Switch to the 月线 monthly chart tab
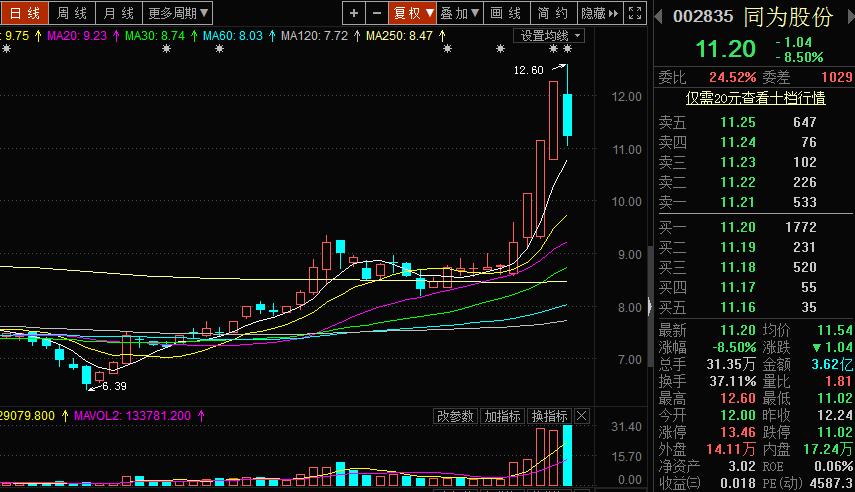 pyautogui.click(x=118, y=13)
